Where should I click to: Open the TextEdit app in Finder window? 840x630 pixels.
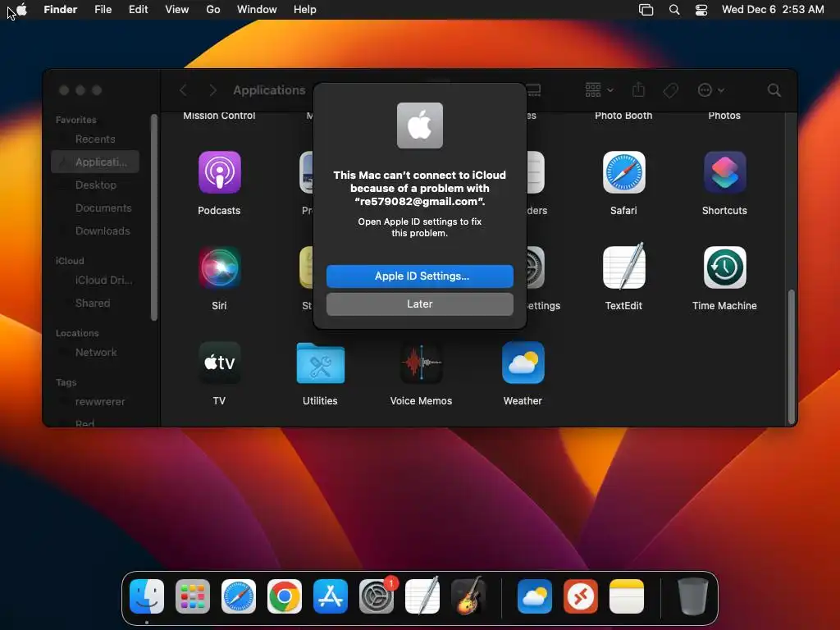tap(623, 267)
